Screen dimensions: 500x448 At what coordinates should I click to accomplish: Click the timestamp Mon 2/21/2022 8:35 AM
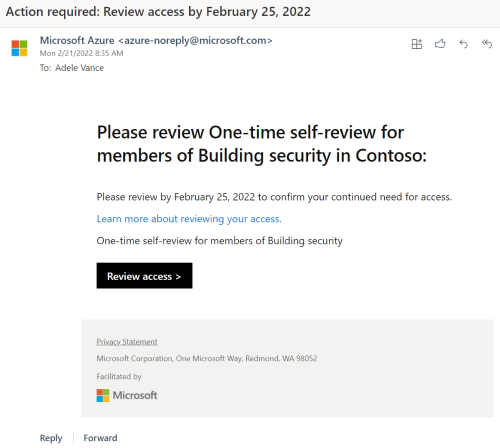(82, 53)
